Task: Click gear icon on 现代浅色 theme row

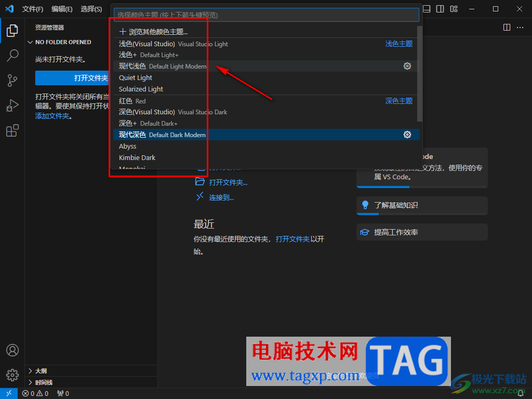Action: (x=407, y=66)
